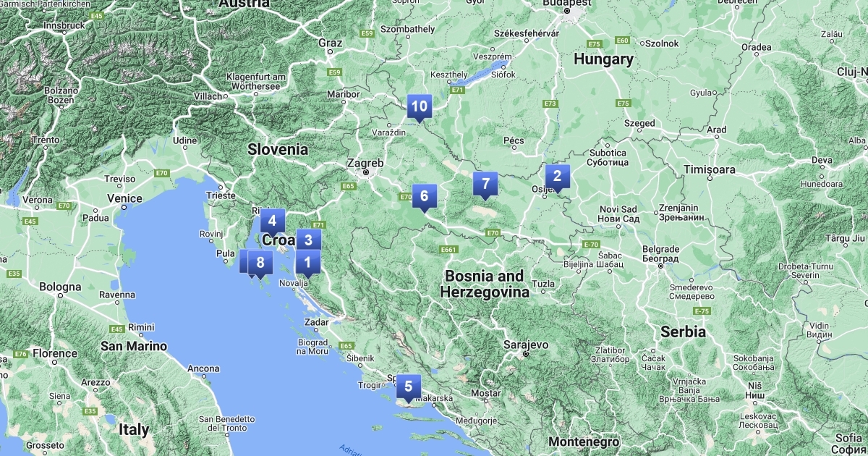Image resolution: width=868 pixels, height=456 pixels.
Task: Click the Budapest city label
Action: [x=567, y=2]
